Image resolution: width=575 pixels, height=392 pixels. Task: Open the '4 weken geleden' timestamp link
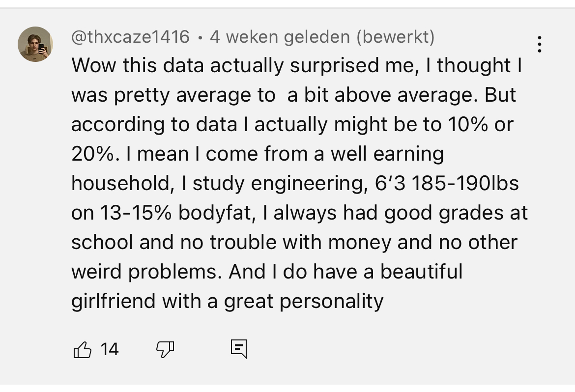tap(280, 37)
